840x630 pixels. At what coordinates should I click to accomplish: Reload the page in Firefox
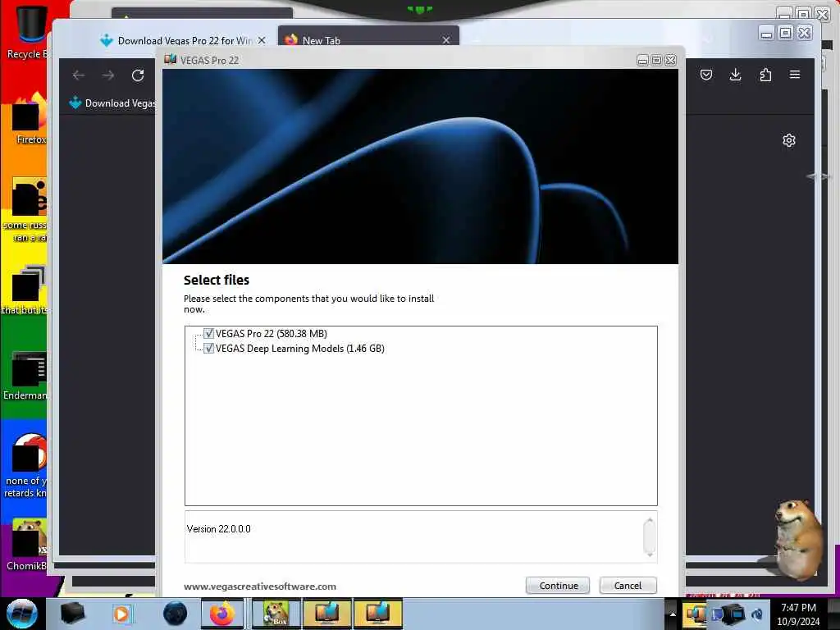coord(138,75)
